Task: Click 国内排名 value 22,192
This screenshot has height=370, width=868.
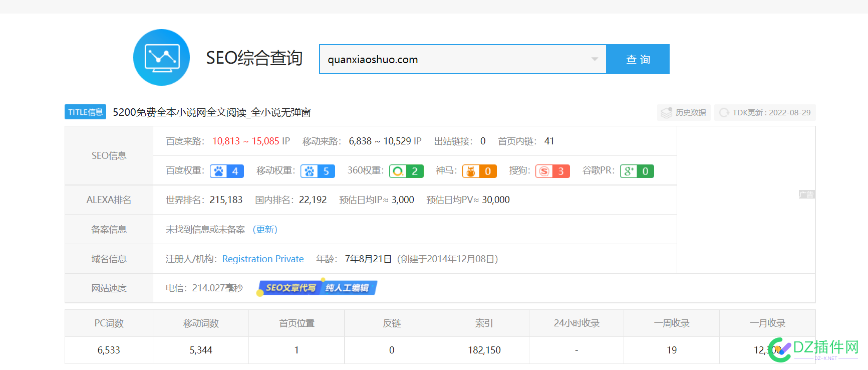Action: coord(313,200)
